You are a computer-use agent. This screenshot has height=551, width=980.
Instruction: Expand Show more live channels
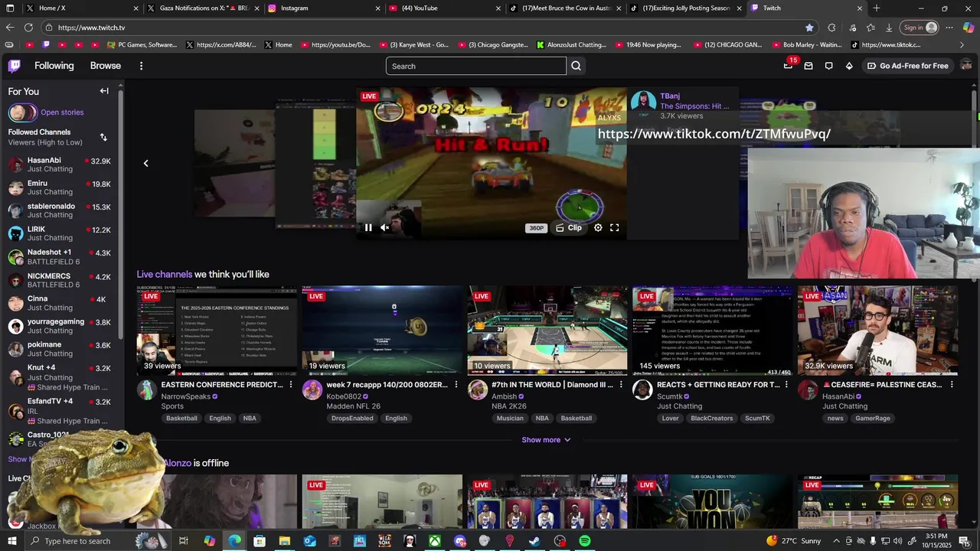point(546,440)
